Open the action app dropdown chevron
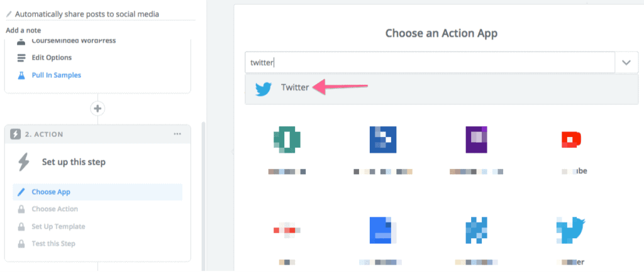This screenshot has width=644, height=274. [626, 63]
